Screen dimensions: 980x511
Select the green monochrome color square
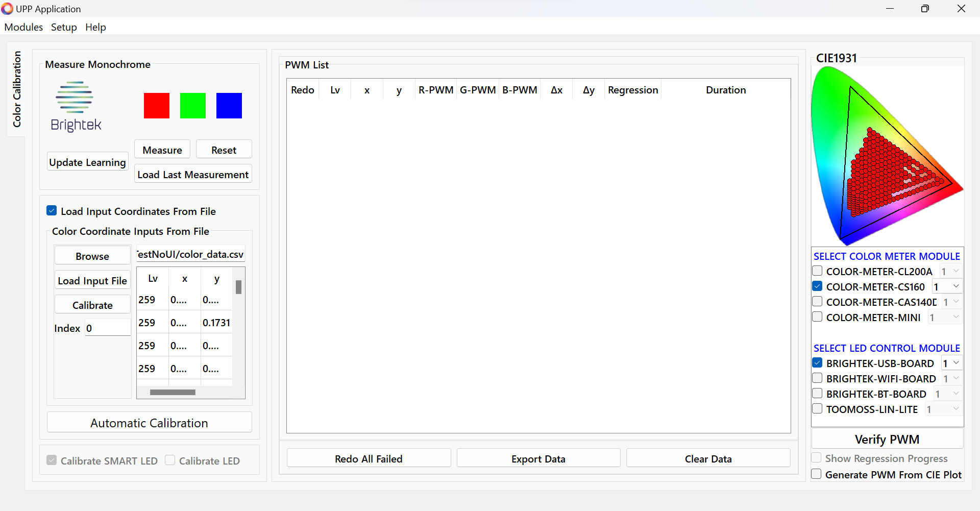pos(193,106)
